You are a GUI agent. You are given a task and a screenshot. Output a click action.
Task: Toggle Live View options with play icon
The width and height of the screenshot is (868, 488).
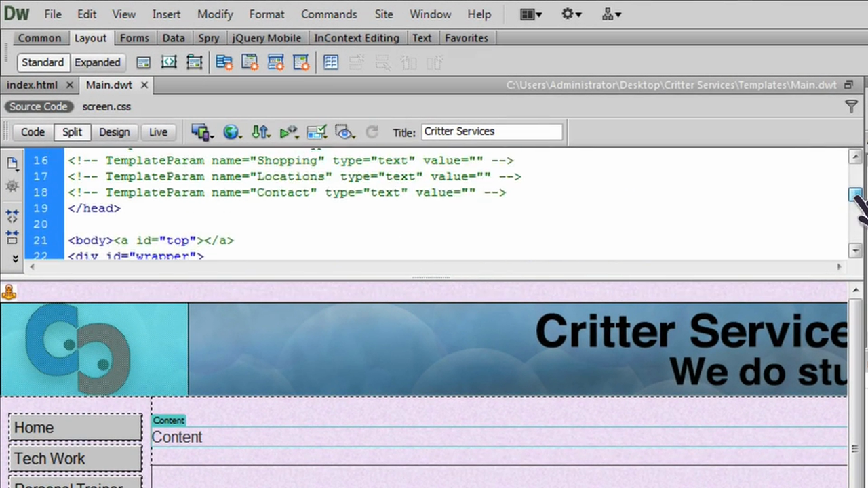tap(288, 131)
